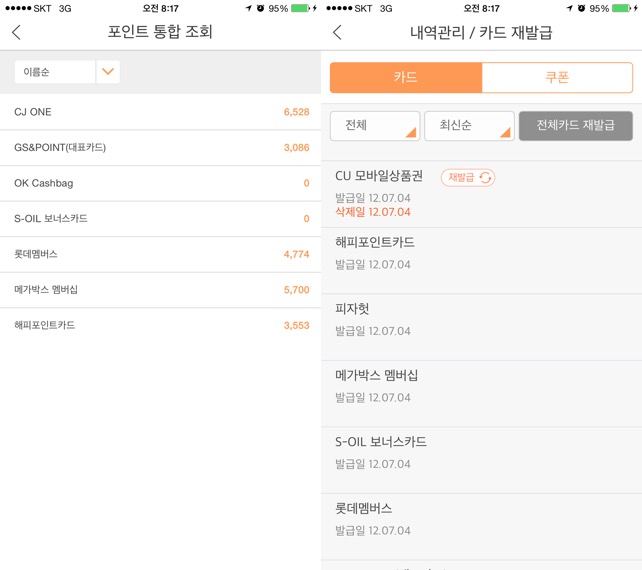Screen dimensions: 642x570
Task: Go back from 내역관리 / 카드 재발급 screen
Action: pyautogui.click(x=337, y=32)
